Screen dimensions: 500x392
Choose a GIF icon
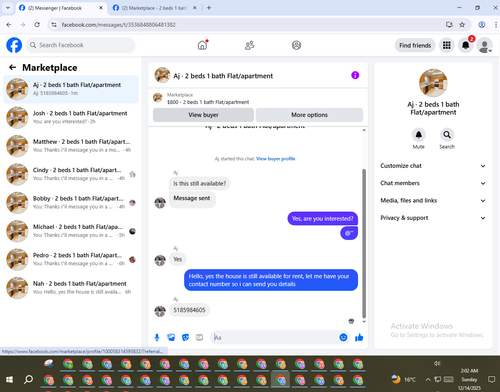click(x=199, y=337)
